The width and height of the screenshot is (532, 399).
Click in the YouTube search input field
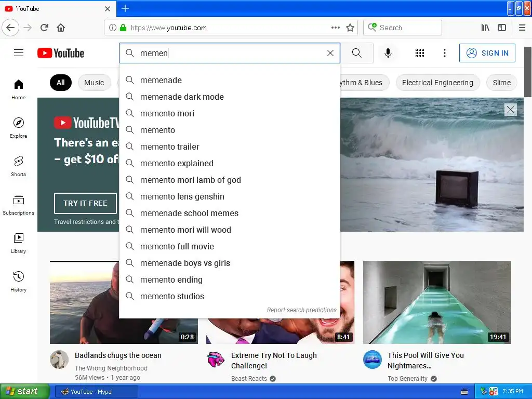pyautogui.click(x=231, y=53)
